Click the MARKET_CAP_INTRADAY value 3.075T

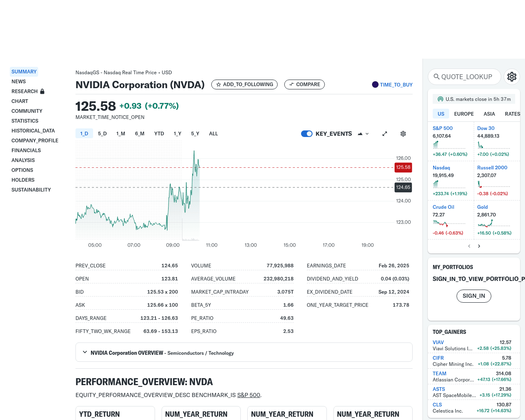click(x=285, y=292)
